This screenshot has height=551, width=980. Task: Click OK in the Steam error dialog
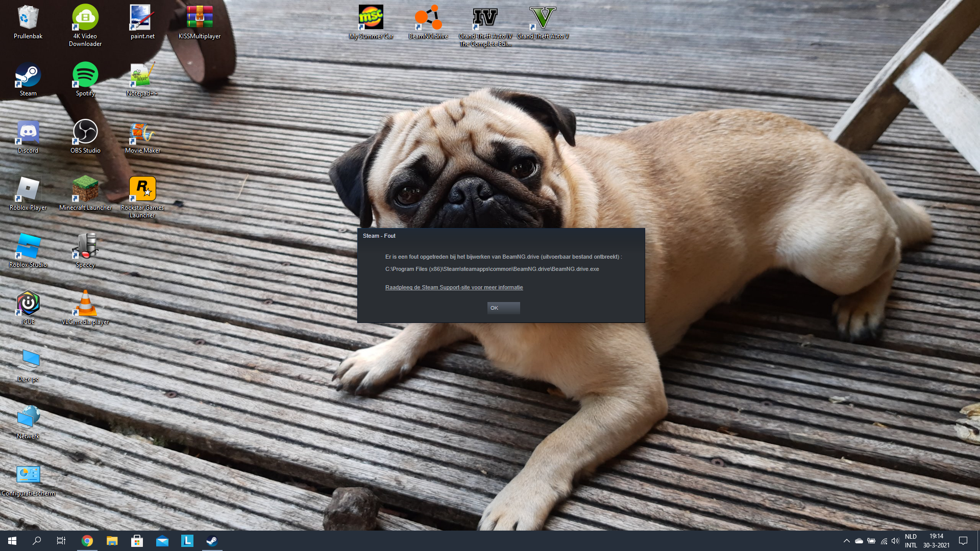[503, 308]
